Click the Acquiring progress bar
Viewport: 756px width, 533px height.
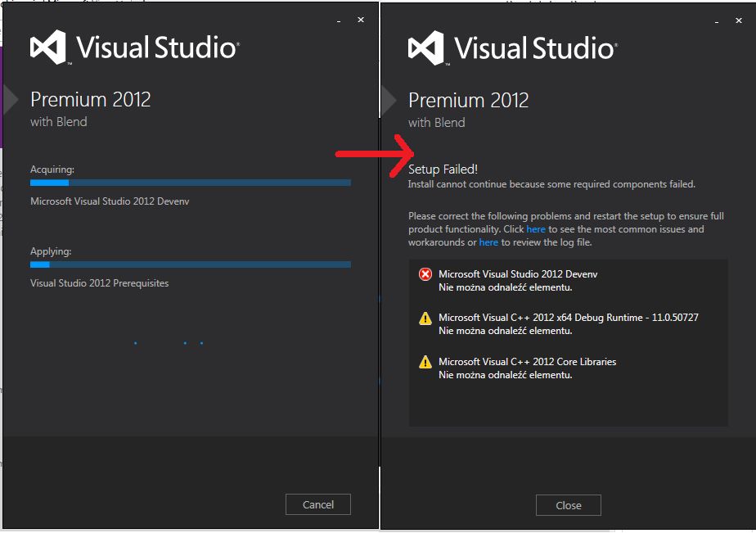pyautogui.click(x=191, y=183)
